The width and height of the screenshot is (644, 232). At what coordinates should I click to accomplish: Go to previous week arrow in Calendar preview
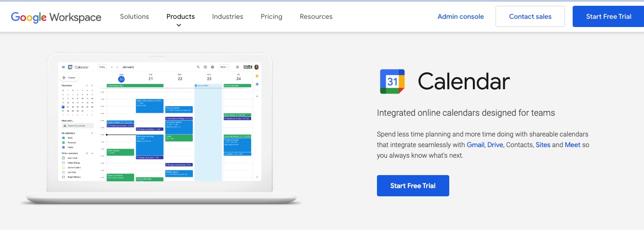pos(112,67)
